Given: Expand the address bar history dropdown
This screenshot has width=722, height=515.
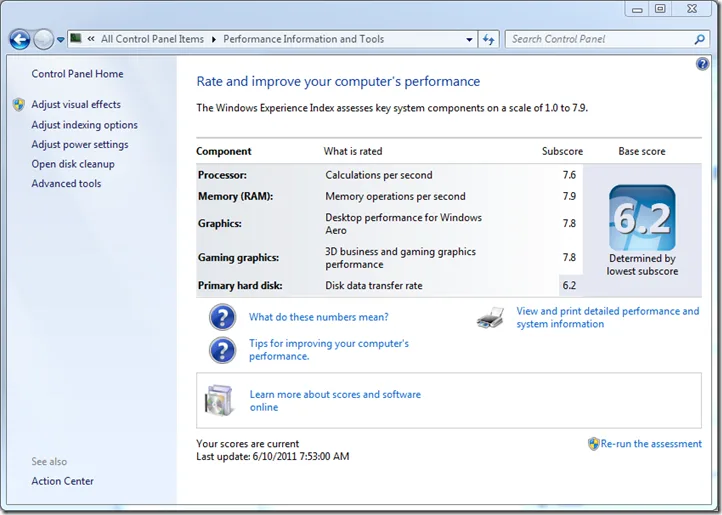Looking at the screenshot, I should click(470, 40).
